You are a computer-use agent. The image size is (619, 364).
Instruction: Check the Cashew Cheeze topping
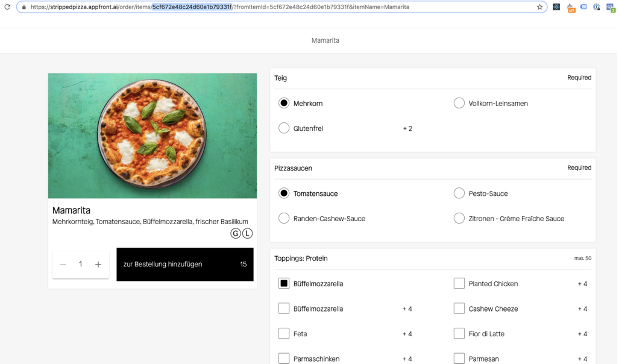point(459,309)
